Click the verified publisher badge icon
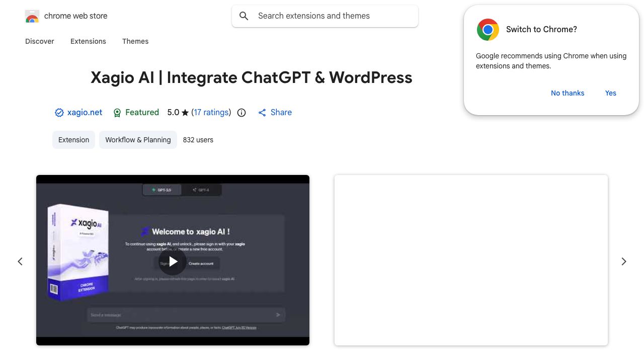 pos(59,113)
